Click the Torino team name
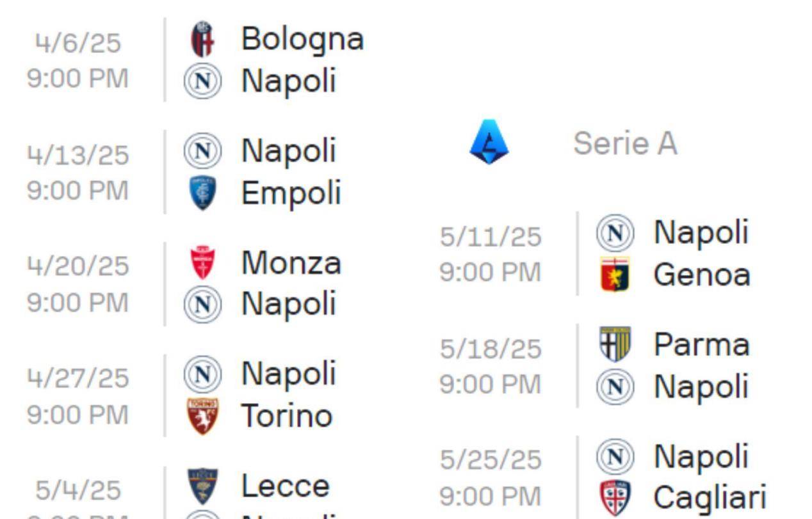This screenshot has width=812, height=519. [x=286, y=415]
